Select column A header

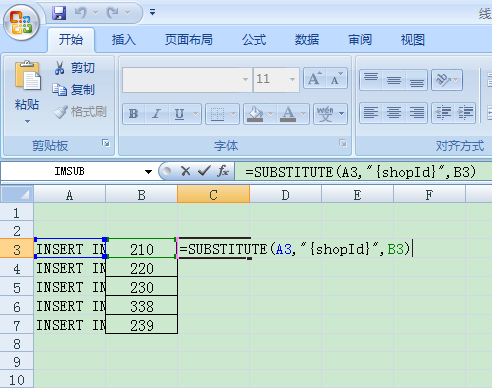tap(69, 195)
